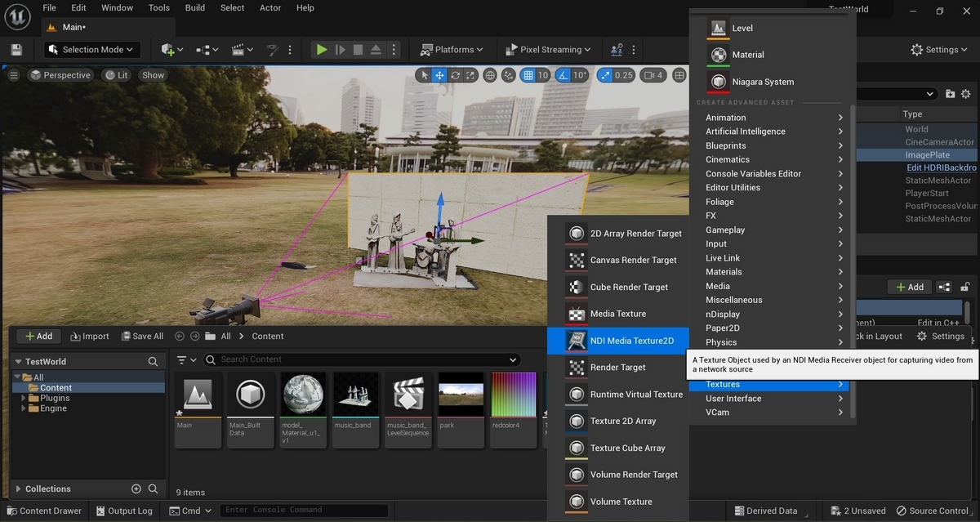Select the Scale tool in viewport
Screen dimensions: 980x522
[x=470, y=75]
